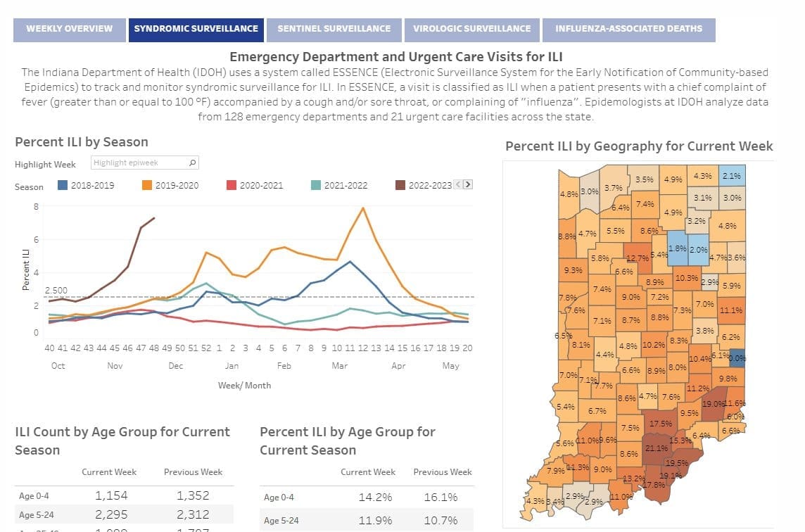Click the left arrow in Season legend
Viewport: 805px width, 532px height.
(x=459, y=184)
